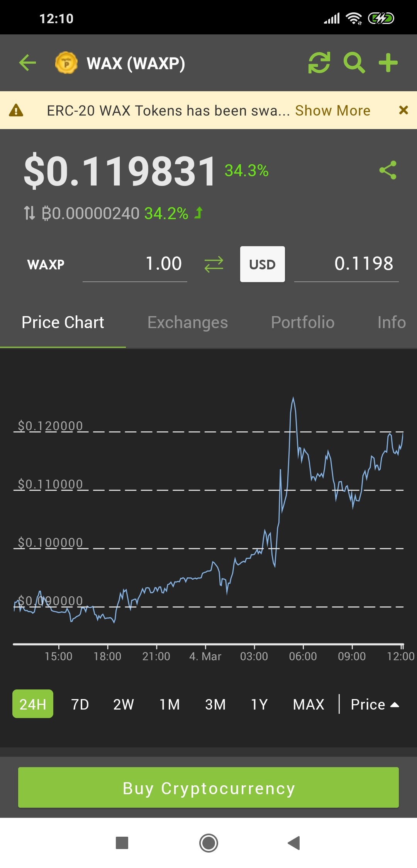
Task: Tap the Buy Cryptocurrency button
Action: click(208, 788)
